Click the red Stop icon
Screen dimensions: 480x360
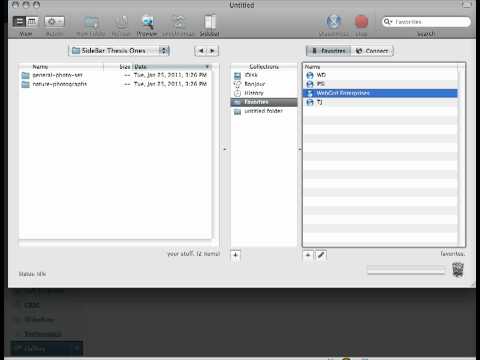click(x=361, y=22)
